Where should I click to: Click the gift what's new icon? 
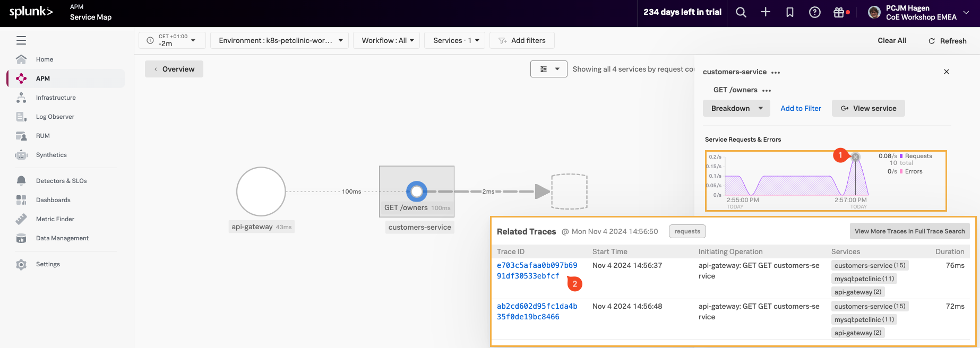click(x=839, y=13)
